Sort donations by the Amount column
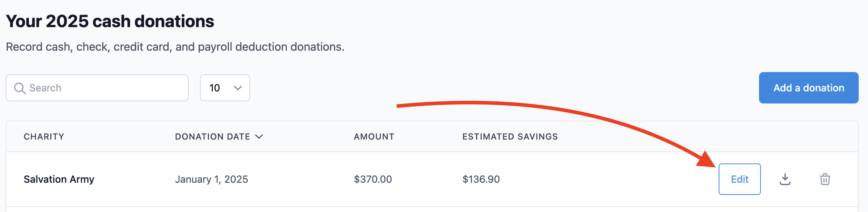The image size is (868, 212). point(373,136)
